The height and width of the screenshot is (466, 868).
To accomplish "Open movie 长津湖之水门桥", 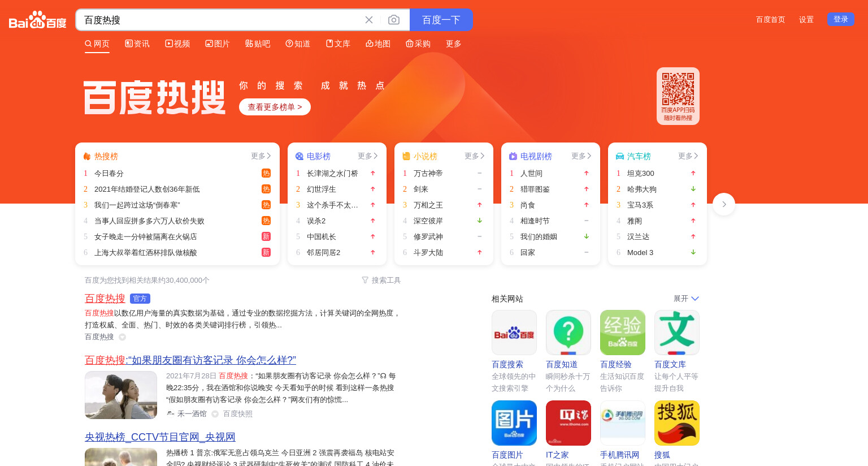I will pyautogui.click(x=332, y=173).
